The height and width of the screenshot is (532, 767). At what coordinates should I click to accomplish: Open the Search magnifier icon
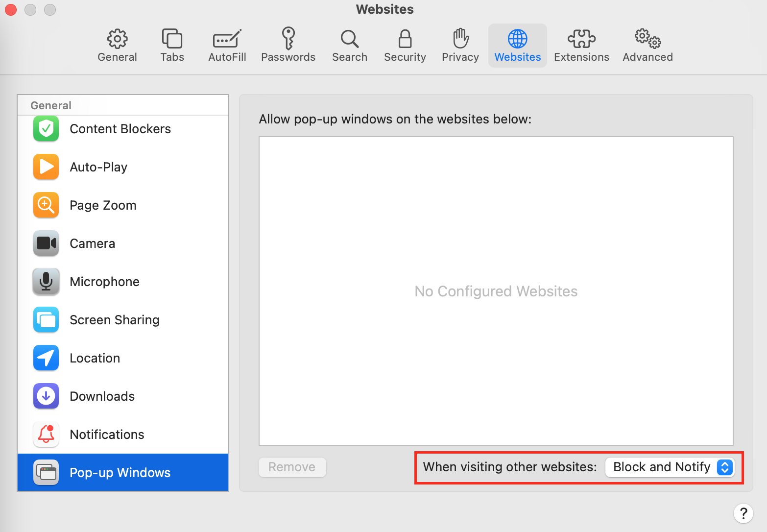tap(350, 39)
